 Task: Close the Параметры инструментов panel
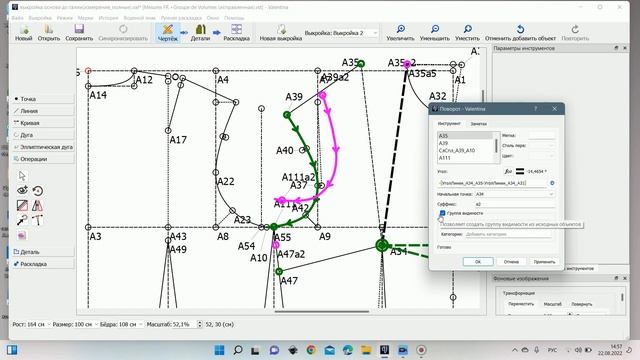[x=624, y=48]
